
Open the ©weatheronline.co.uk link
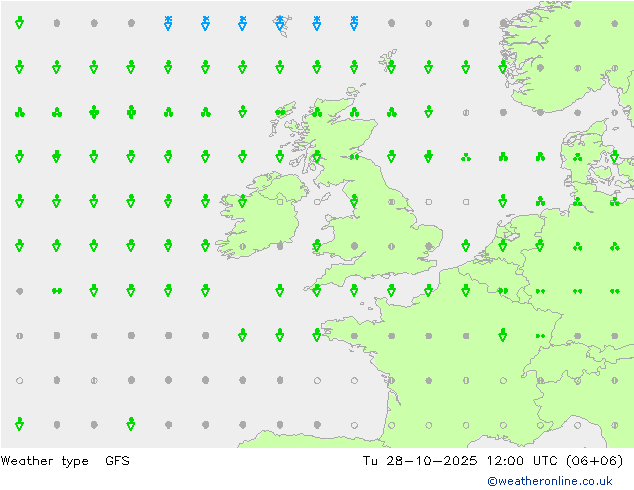click(549, 481)
